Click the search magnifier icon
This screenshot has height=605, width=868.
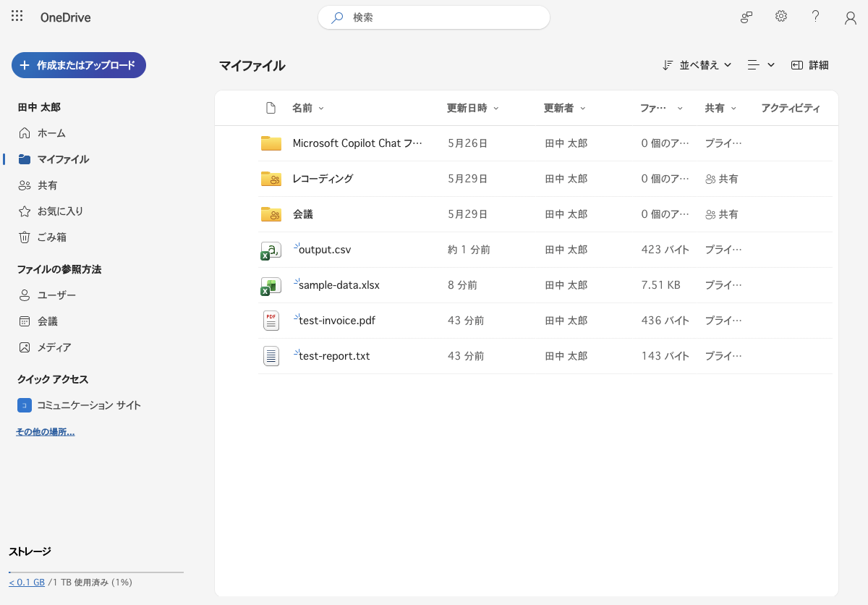pos(337,17)
